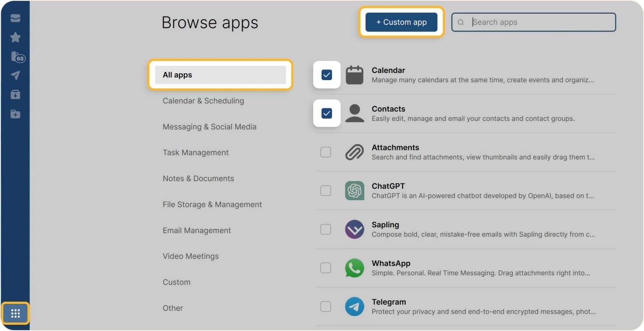Image resolution: width=644 pixels, height=331 pixels.
Task: Click the Telegram description text
Action: pyautogui.click(x=484, y=312)
